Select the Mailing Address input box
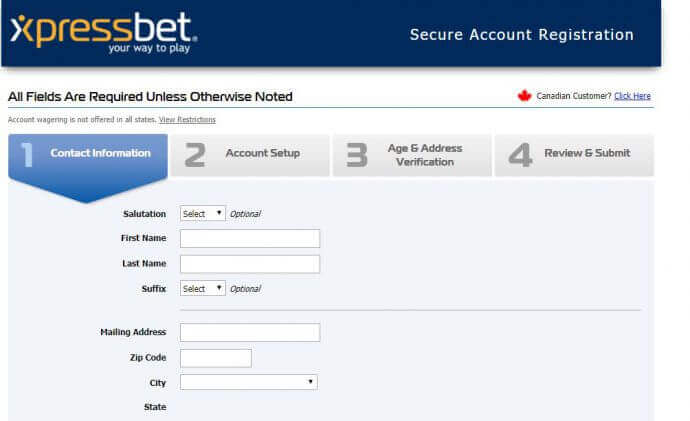Viewport: 690px width, 421px height. tap(250, 333)
